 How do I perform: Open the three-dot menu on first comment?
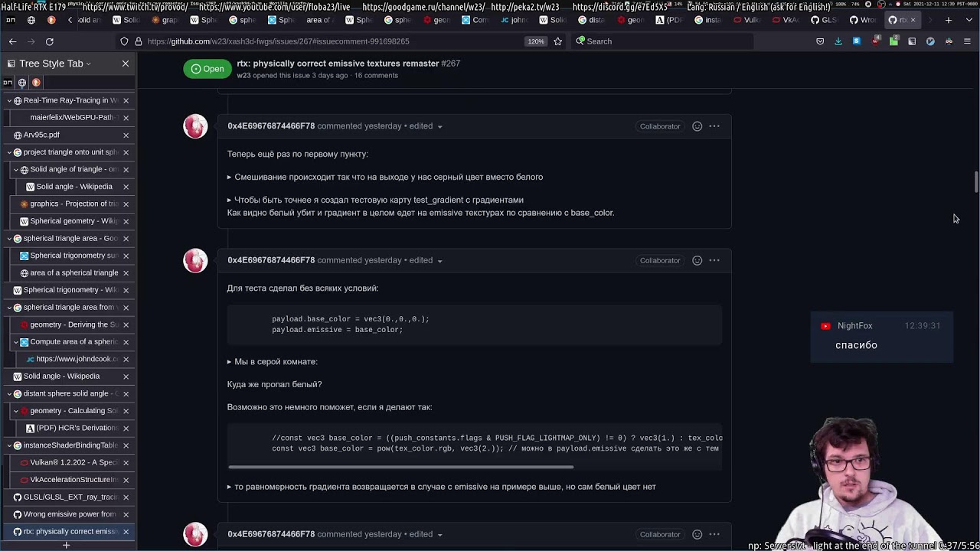714,126
